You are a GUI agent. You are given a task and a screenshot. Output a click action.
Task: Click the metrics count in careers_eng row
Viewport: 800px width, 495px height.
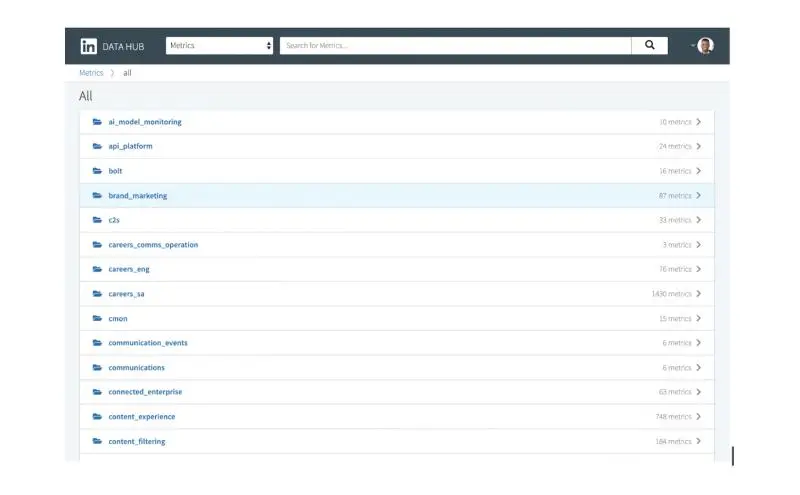[x=675, y=269]
